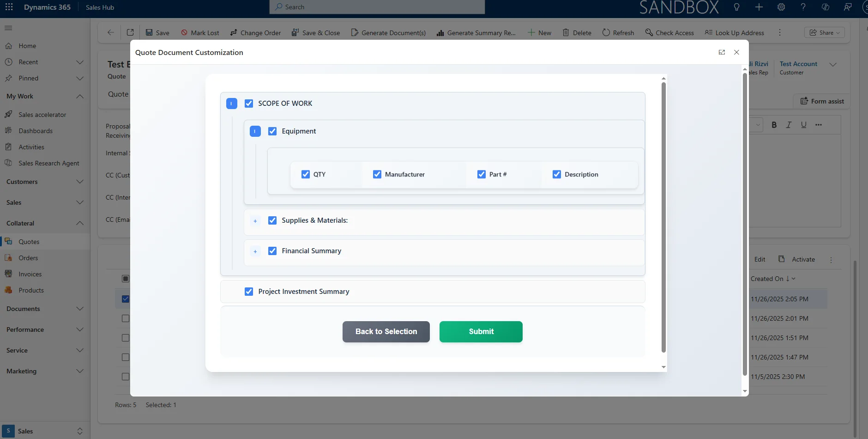868x439 pixels.
Task: Open the Dynamics 365 app launcher waffle
Action: point(9,7)
